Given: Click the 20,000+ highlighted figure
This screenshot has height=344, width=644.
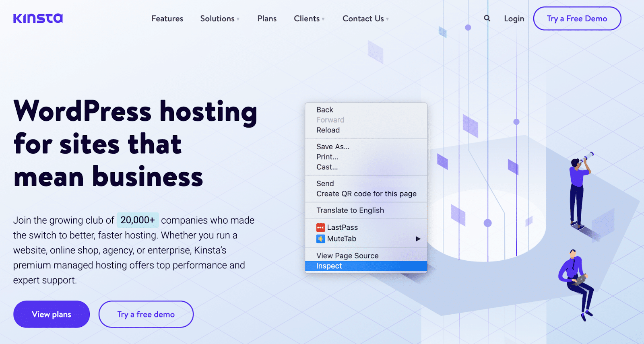Looking at the screenshot, I should [138, 220].
